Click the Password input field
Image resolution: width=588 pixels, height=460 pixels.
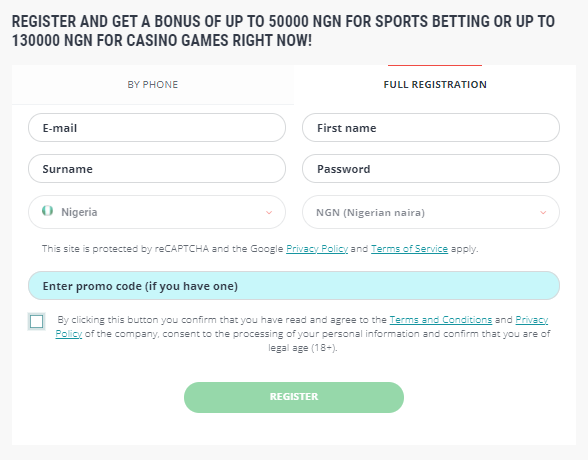coord(431,168)
